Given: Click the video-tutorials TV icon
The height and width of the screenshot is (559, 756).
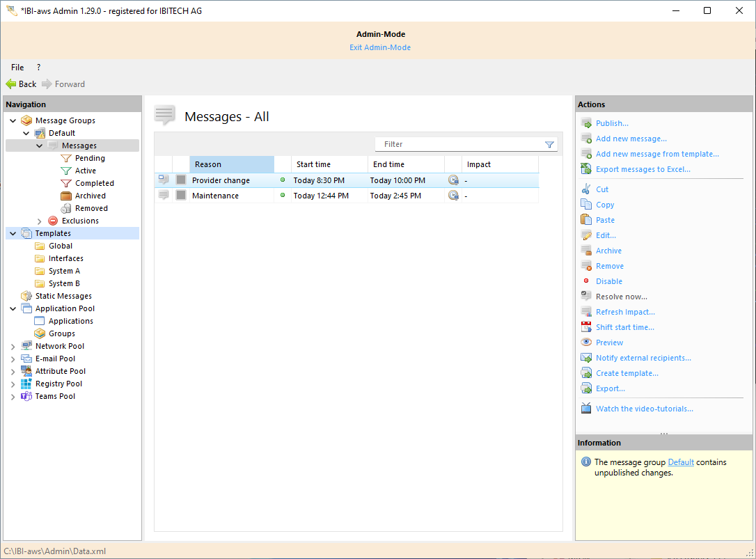Looking at the screenshot, I should coord(586,409).
